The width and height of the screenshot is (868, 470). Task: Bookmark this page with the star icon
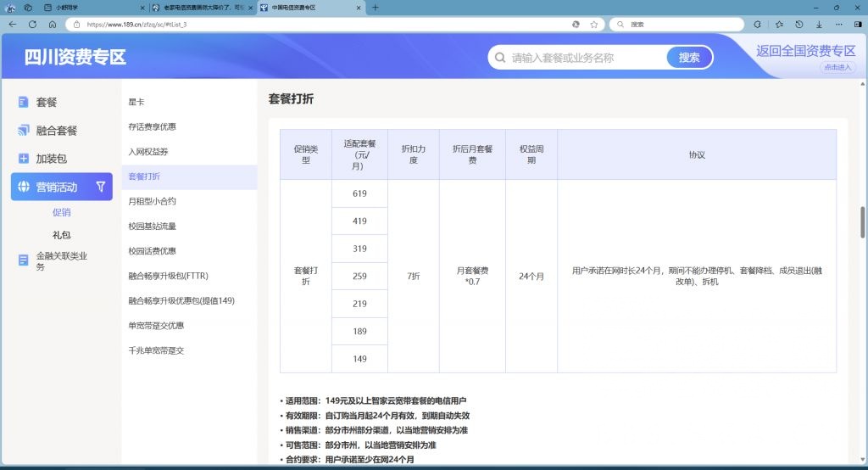tap(593, 25)
